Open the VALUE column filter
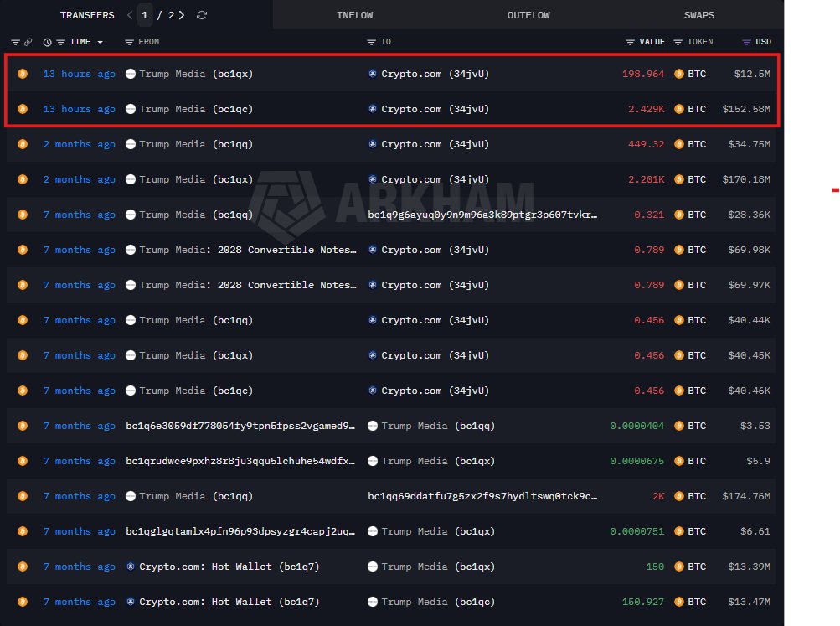The height and width of the screenshot is (626, 840). (x=630, y=42)
